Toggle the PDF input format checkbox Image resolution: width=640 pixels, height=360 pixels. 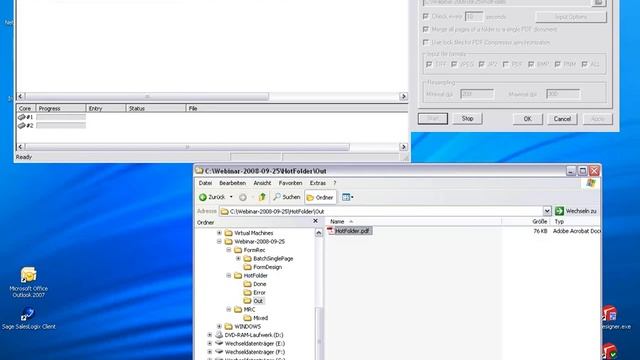point(506,64)
